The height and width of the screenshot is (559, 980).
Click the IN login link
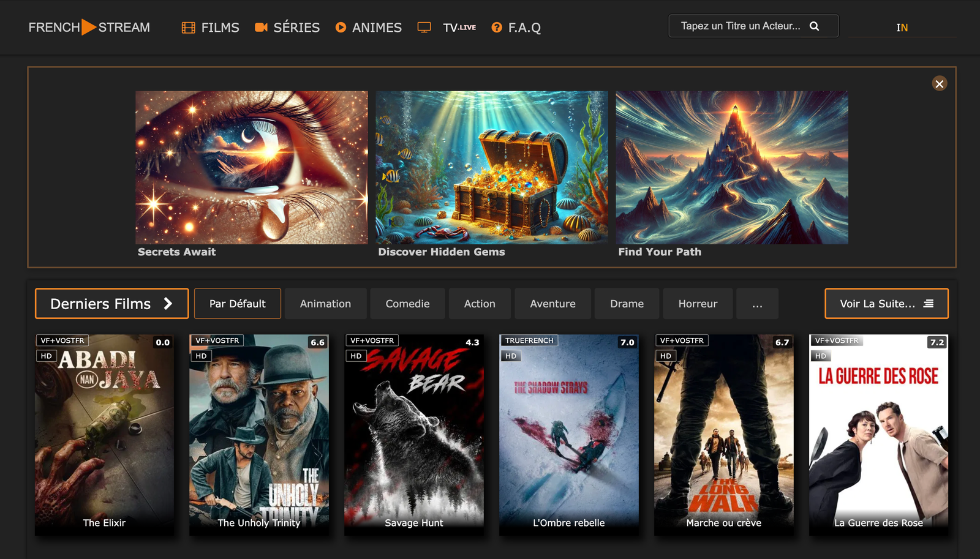pyautogui.click(x=902, y=28)
